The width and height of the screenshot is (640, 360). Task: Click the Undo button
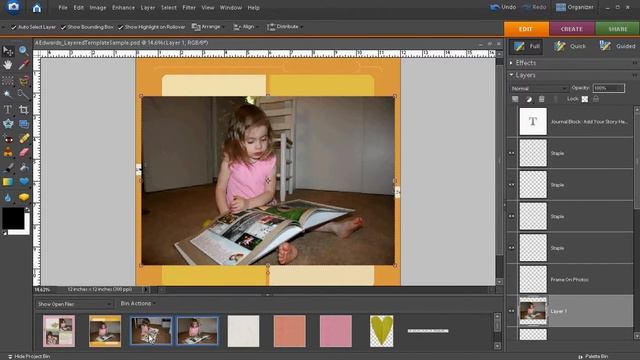click(x=503, y=7)
